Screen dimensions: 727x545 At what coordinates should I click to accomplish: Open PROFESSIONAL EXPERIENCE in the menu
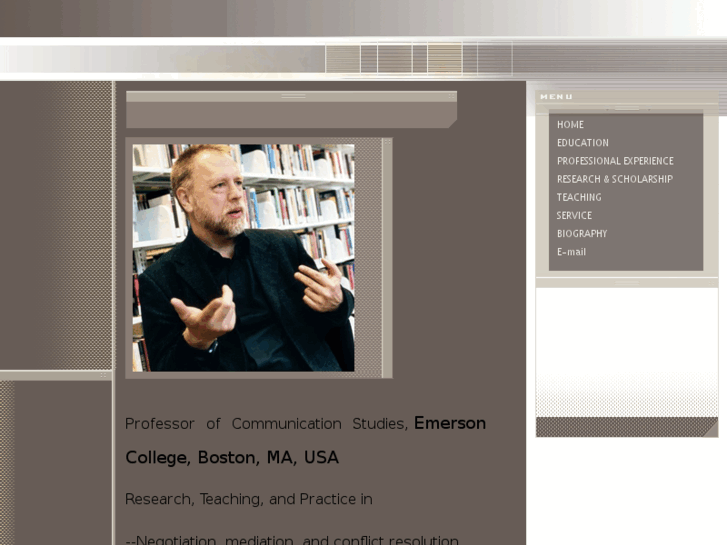615,161
